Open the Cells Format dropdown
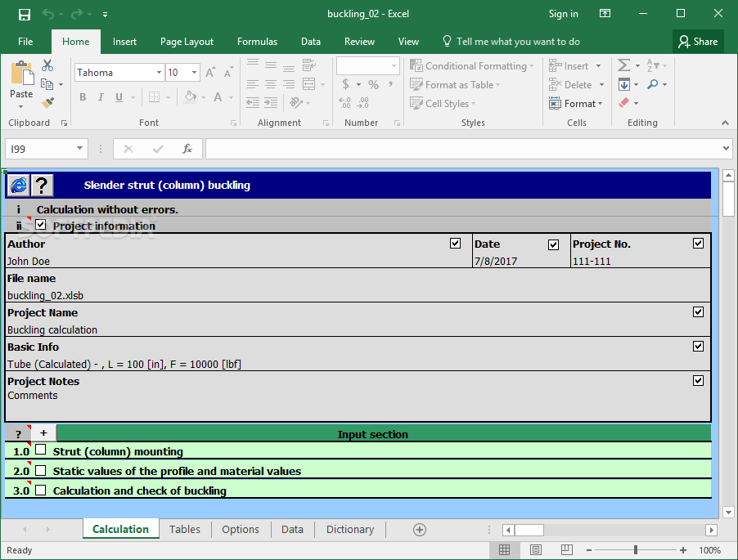The width and height of the screenshot is (738, 560). click(x=576, y=104)
